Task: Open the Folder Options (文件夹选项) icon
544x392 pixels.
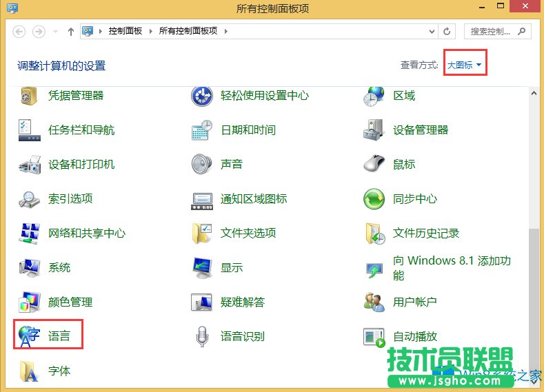Action: [x=201, y=234]
